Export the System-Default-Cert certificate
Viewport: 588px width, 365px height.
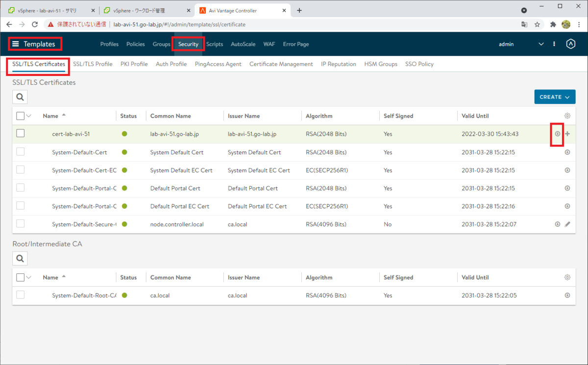click(x=567, y=152)
